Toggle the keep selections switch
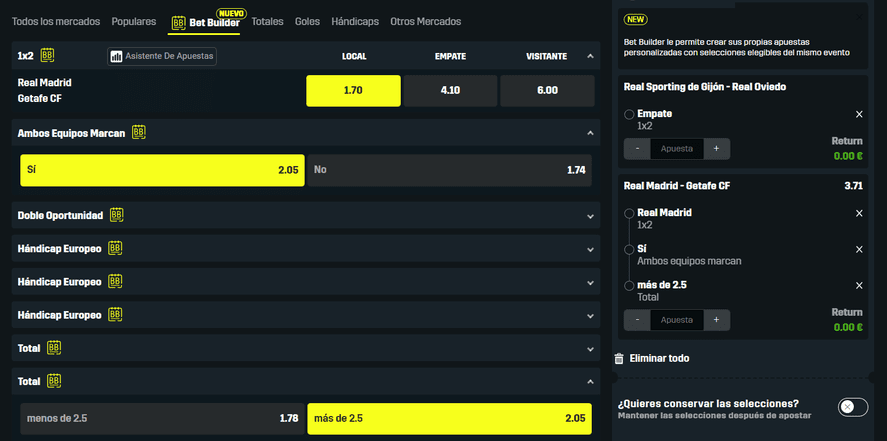Screen dimensions: 887x441 point(853,407)
